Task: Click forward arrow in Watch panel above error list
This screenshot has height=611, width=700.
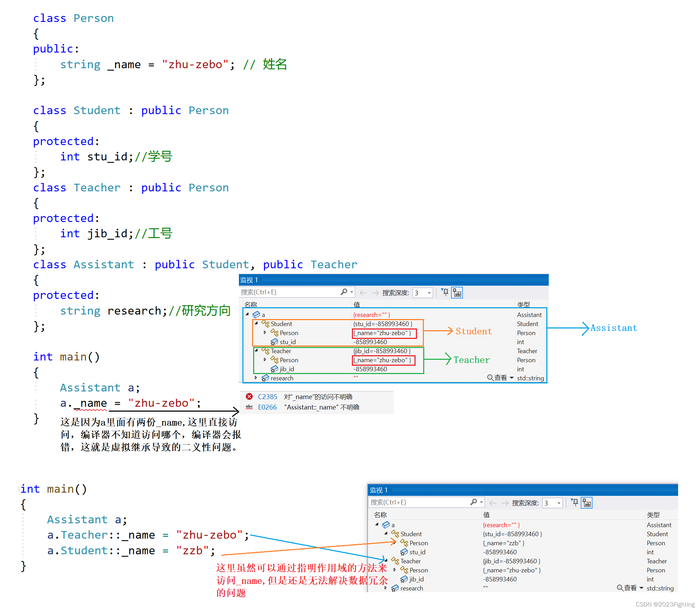Action: [x=375, y=293]
